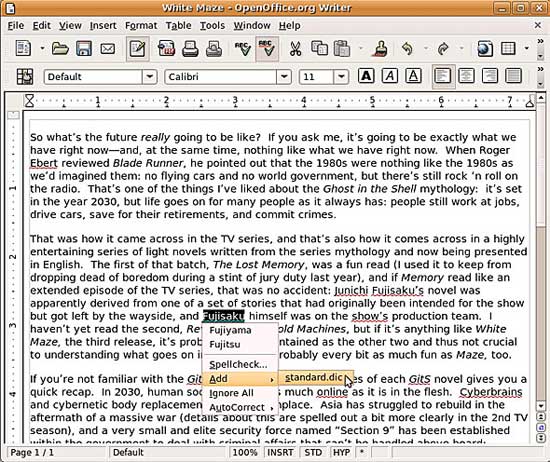Open Page Preview icon
The image size is (550, 462).
214,48
